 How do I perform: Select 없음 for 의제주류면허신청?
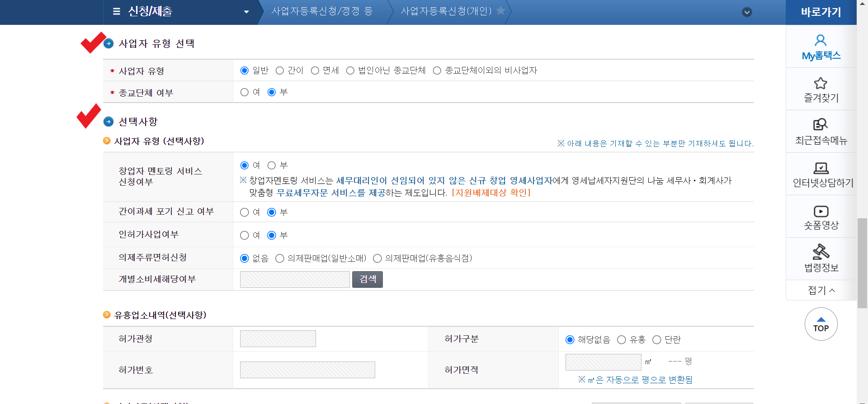(245, 258)
